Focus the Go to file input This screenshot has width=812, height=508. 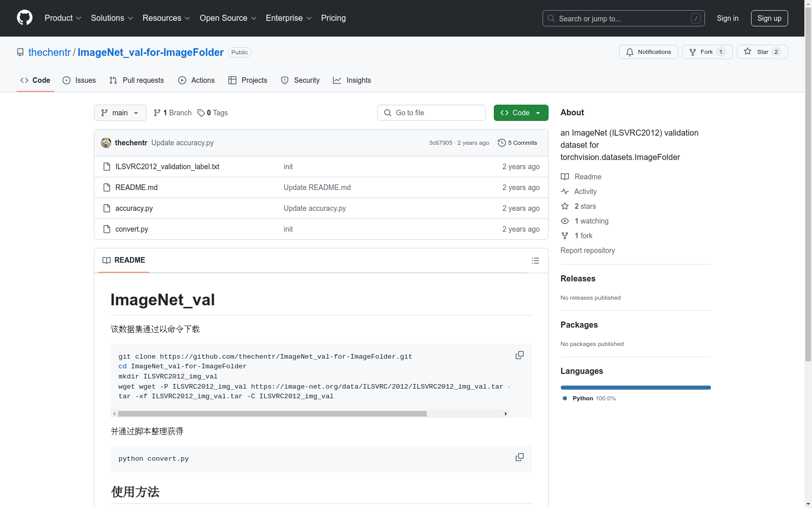click(x=431, y=113)
